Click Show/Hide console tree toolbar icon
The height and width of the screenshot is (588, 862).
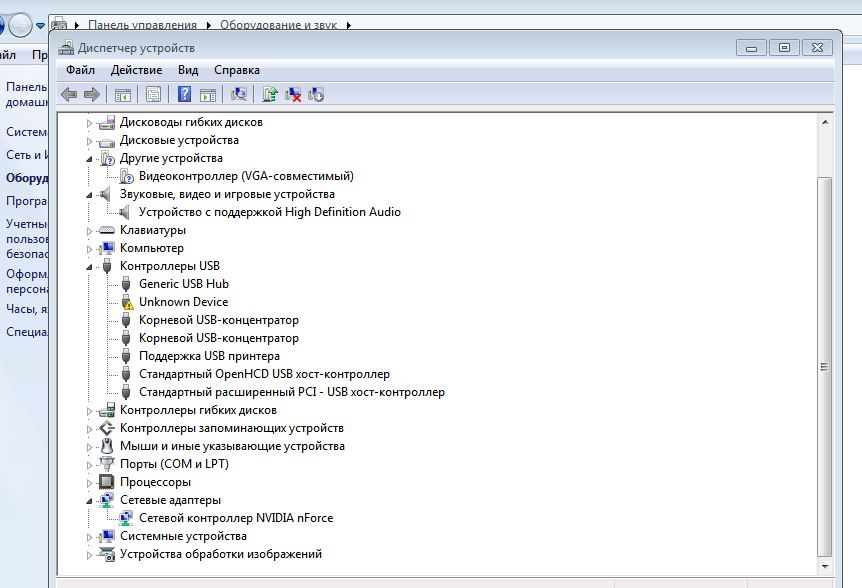click(123, 95)
